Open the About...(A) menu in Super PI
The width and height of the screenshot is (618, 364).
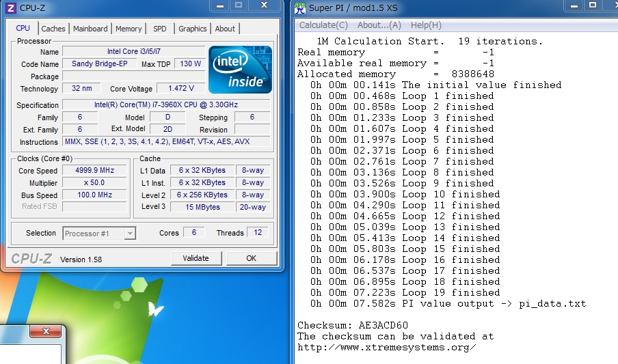point(379,25)
